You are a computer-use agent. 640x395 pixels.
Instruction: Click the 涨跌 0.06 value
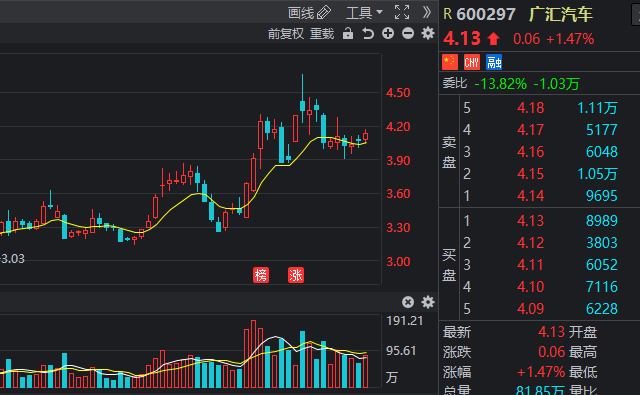[x=551, y=352]
